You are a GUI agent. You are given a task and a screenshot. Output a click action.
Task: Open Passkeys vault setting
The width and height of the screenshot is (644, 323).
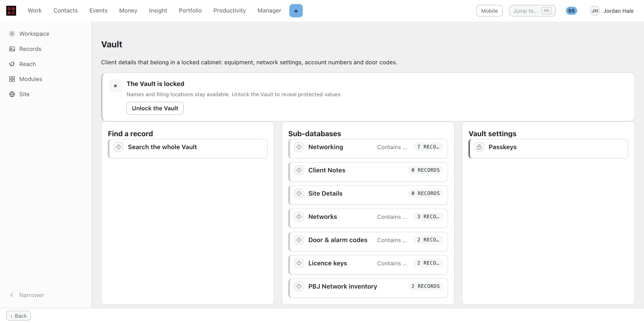(x=548, y=149)
